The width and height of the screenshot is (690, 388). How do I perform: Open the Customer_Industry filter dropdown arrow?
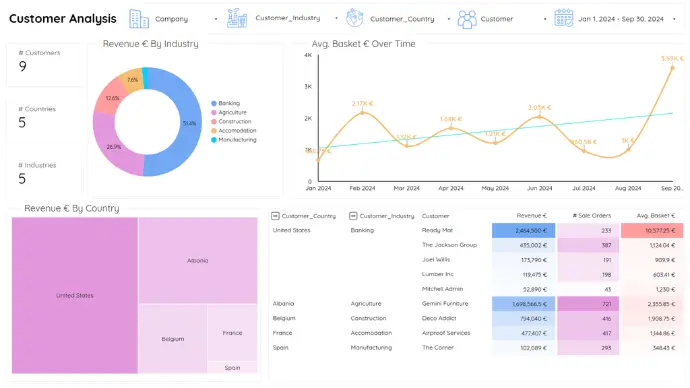(337, 18)
